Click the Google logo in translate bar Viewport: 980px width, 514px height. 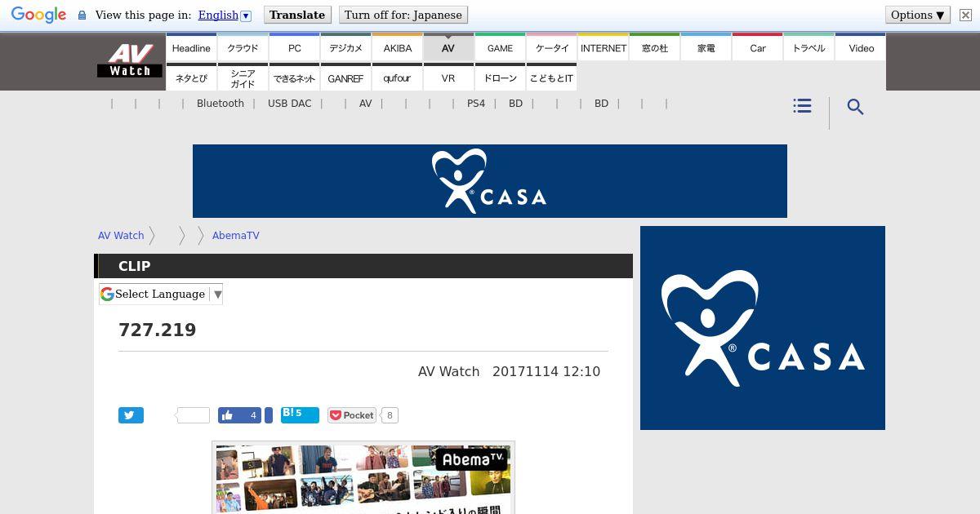point(38,15)
